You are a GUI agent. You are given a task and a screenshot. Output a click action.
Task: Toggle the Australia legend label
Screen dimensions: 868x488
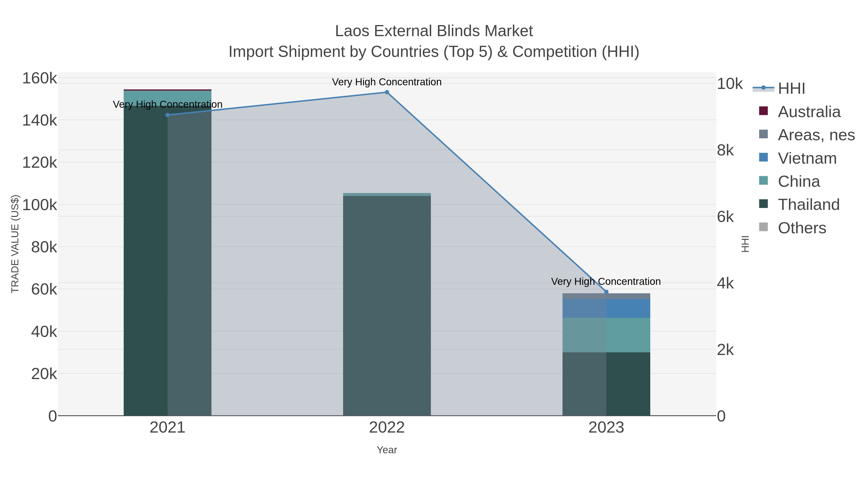(x=809, y=112)
